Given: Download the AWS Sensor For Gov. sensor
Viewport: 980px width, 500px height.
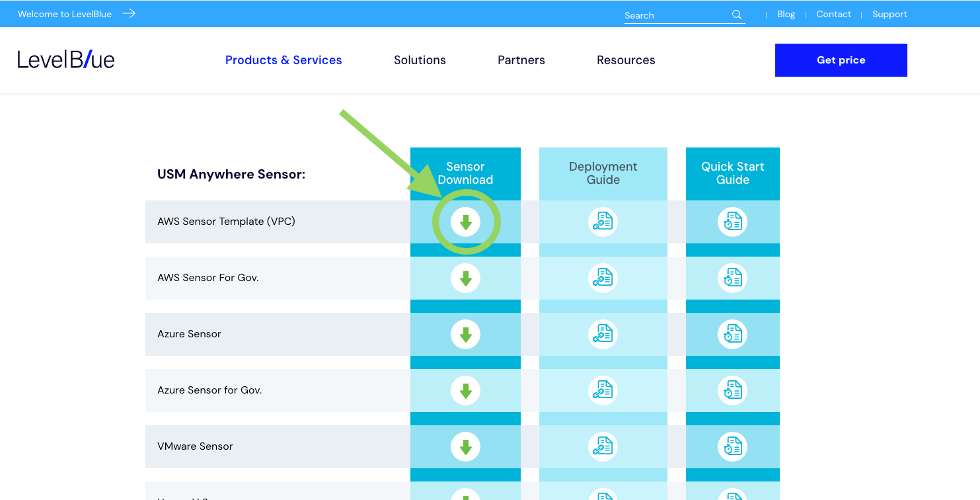Looking at the screenshot, I should click(466, 278).
